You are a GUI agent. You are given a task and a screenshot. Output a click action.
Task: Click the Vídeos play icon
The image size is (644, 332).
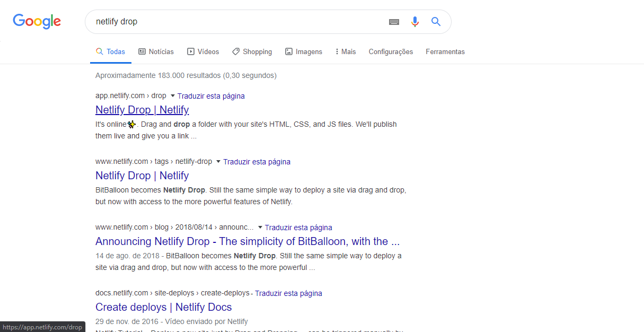(x=191, y=51)
